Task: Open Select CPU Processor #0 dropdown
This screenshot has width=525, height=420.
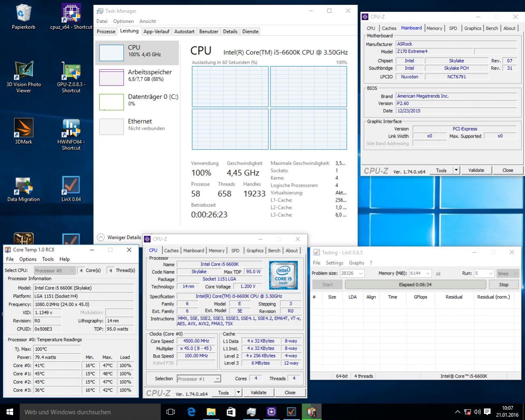Action: pyautogui.click(x=55, y=271)
